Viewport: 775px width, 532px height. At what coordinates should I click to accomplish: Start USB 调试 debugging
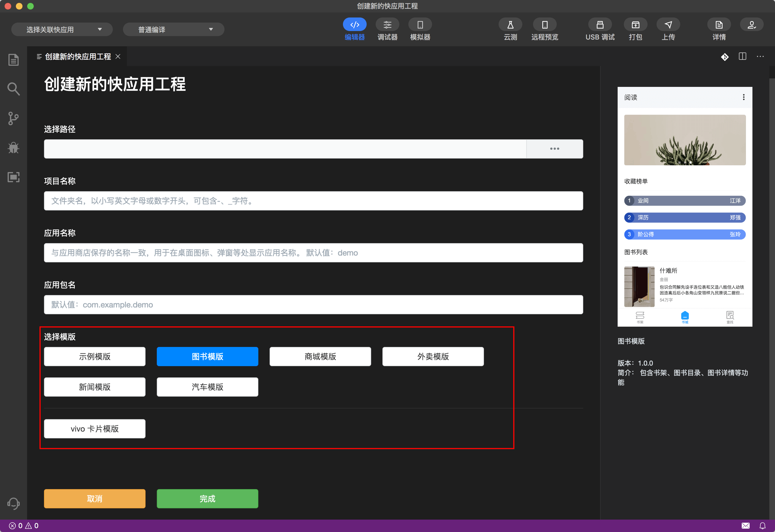pyautogui.click(x=600, y=29)
